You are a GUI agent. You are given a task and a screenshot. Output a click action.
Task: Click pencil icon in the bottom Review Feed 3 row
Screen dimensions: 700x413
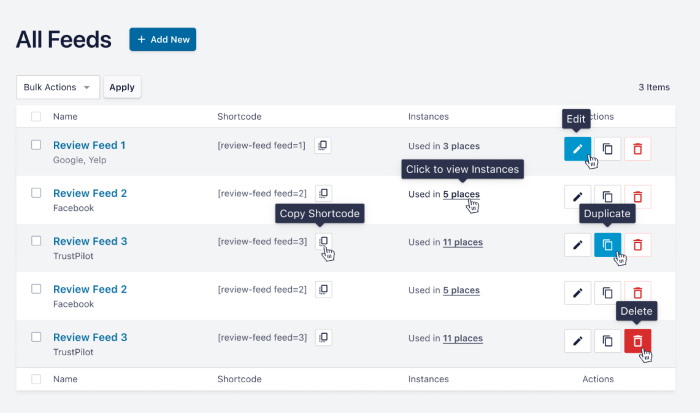(x=577, y=341)
